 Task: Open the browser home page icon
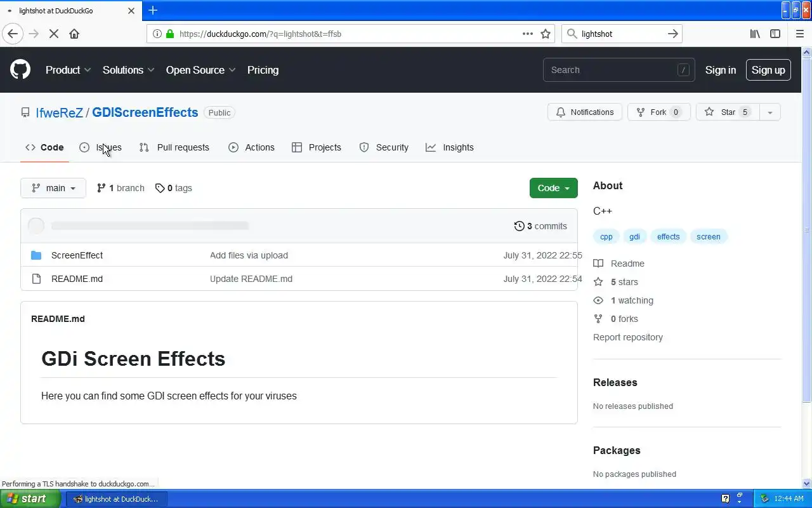(74, 34)
